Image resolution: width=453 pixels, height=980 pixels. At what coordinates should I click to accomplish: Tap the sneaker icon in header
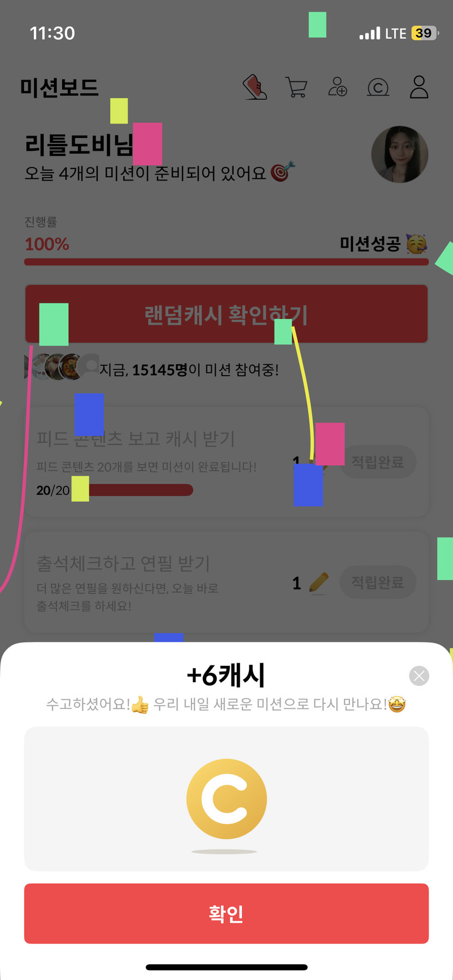pos(255,87)
